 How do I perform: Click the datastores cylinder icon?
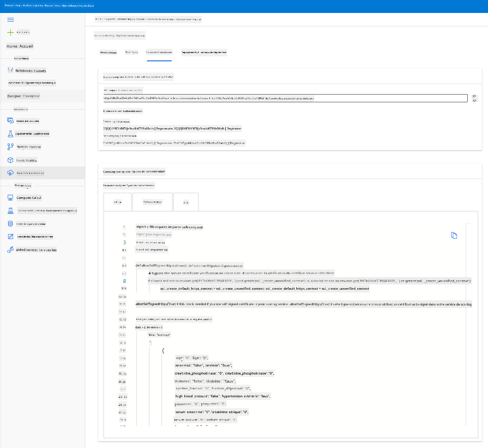11,224
